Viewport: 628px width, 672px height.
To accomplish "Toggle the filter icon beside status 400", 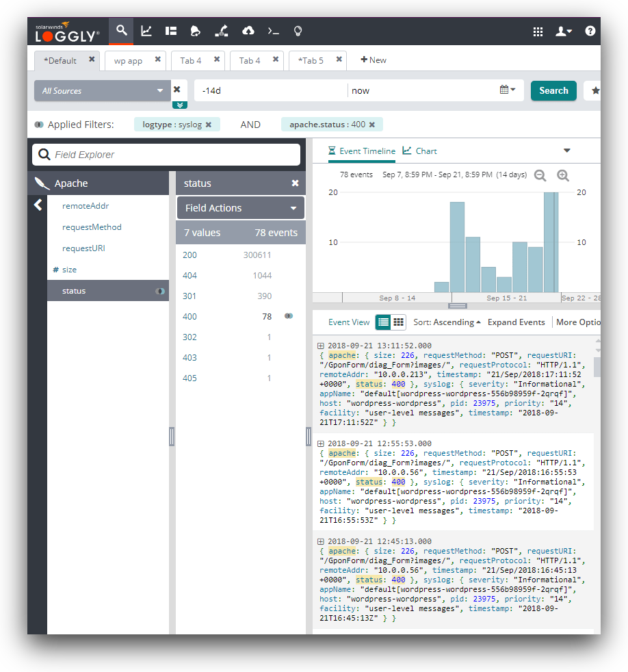I will 289,316.
